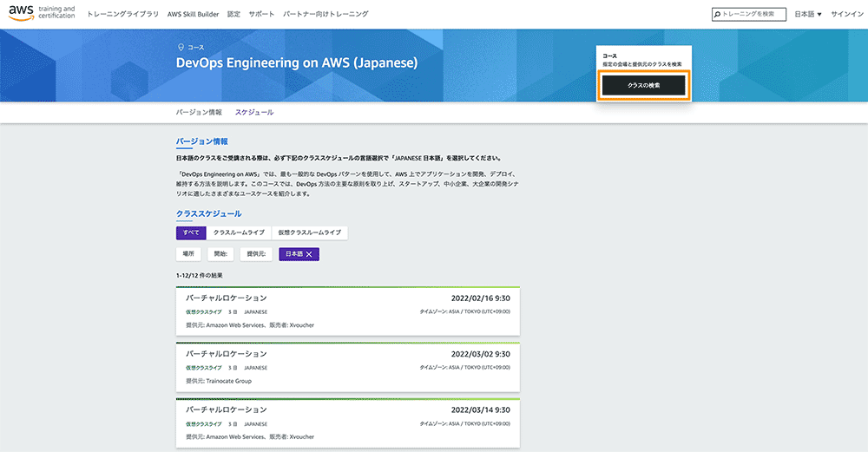Click the クラススケジュール section heading

point(208,213)
